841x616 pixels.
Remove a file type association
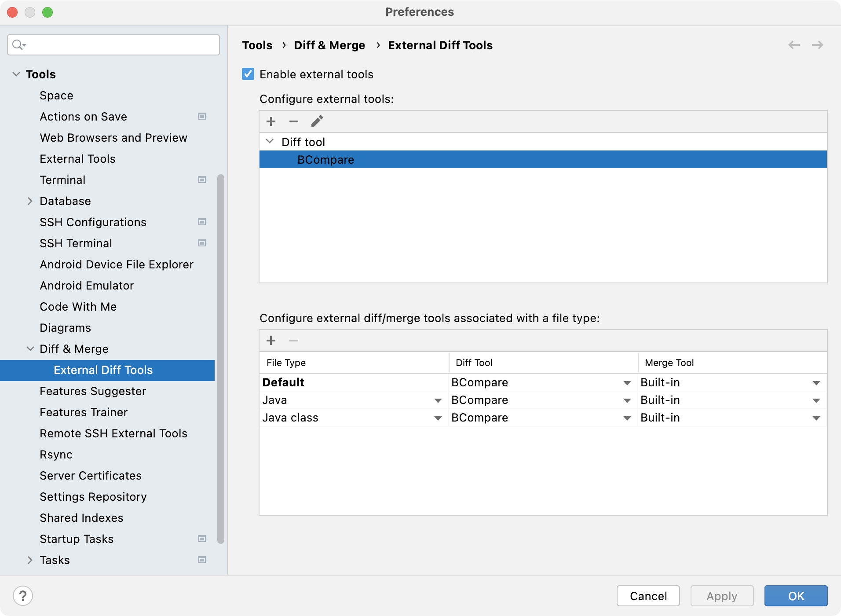point(294,340)
